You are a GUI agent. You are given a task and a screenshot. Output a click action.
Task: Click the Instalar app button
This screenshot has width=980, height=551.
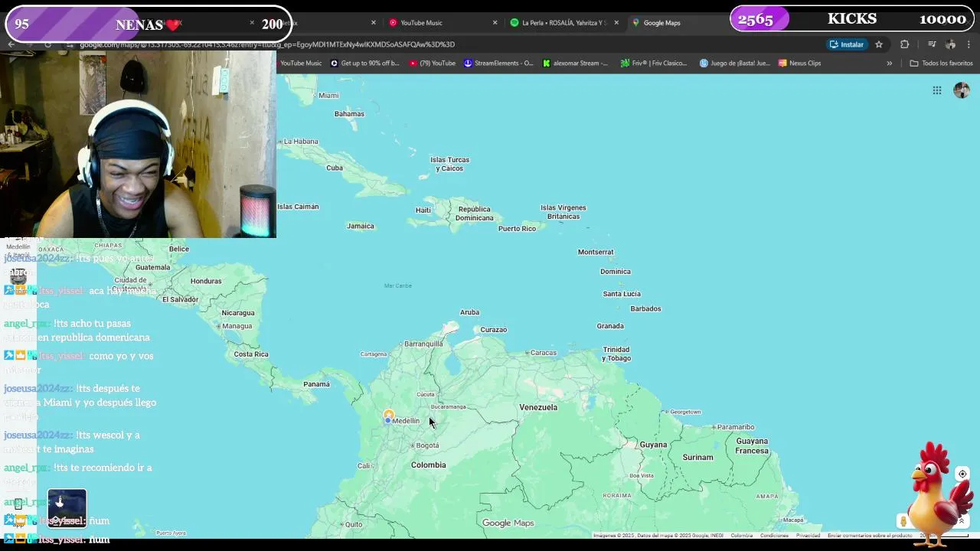pos(847,44)
